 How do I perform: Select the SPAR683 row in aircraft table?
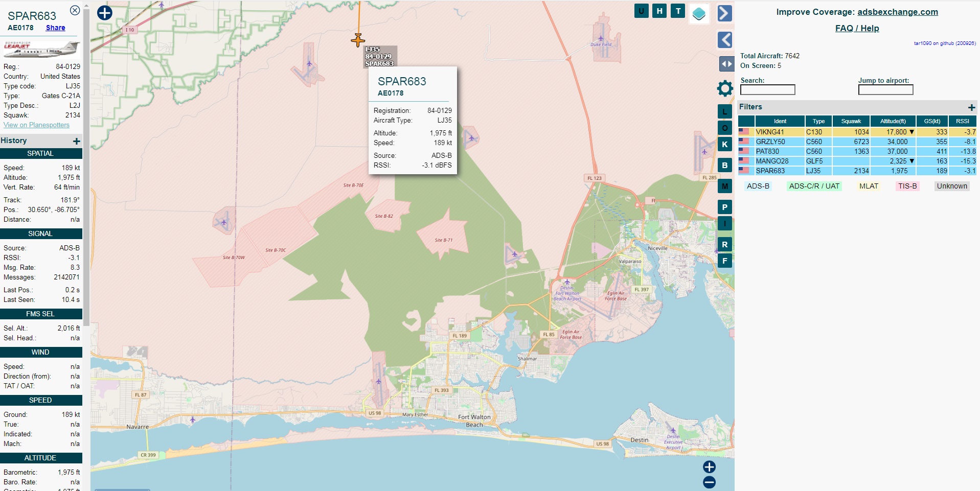pos(857,171)
